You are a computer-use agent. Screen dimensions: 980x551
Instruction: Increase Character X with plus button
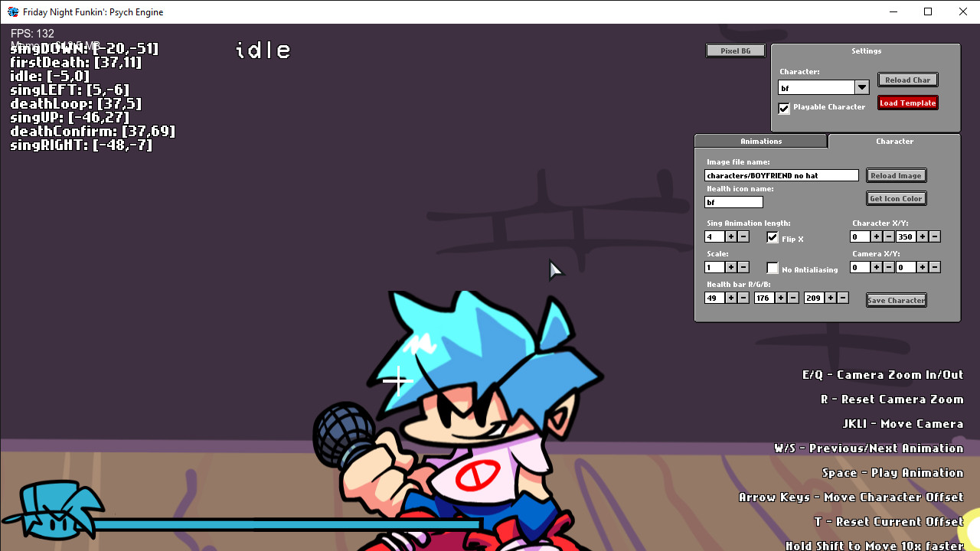(877, 237)
